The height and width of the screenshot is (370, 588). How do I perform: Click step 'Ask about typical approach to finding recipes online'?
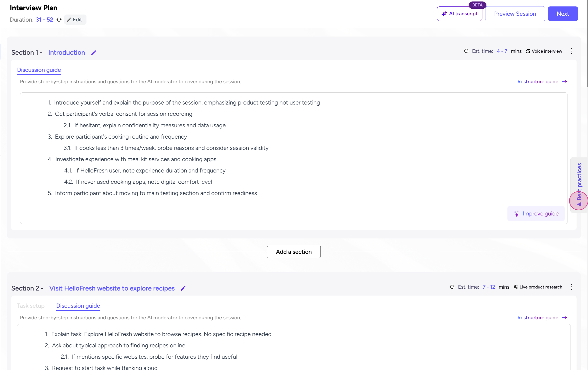(119, 346)
